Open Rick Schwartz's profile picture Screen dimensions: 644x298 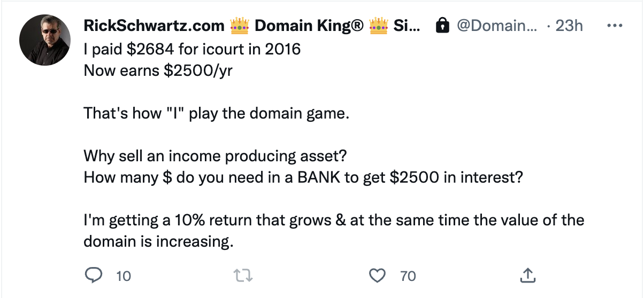point(45,40)
